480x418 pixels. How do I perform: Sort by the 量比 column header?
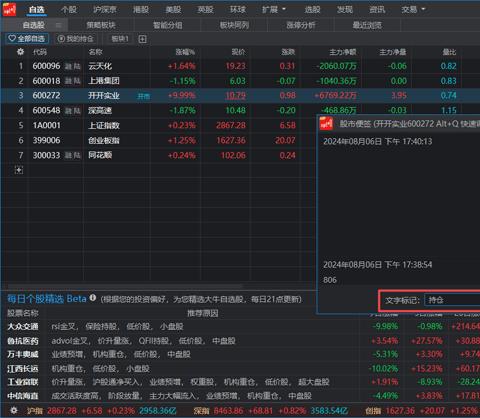[x=449, y=52]
